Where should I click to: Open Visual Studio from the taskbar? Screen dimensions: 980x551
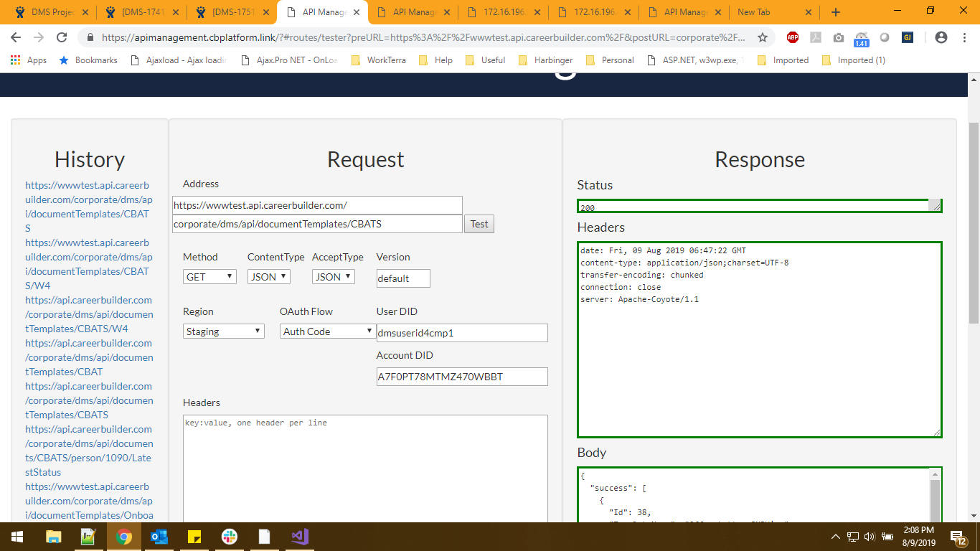299,537
